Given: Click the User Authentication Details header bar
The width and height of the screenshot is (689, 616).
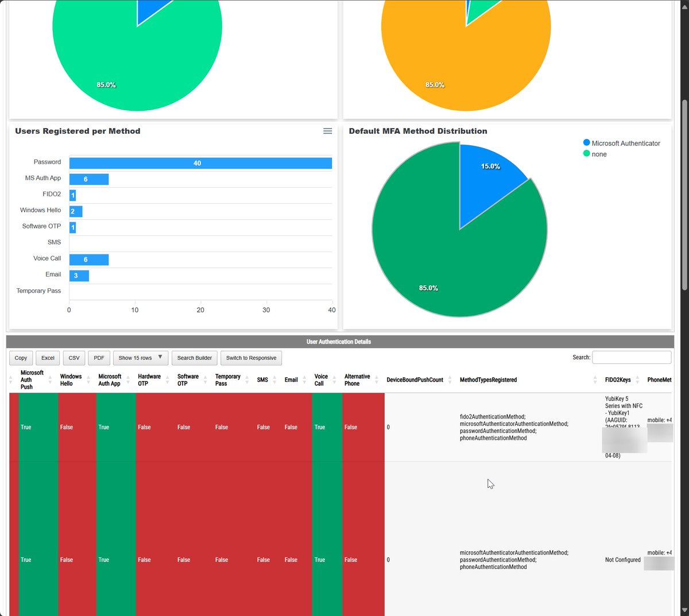Looking at the screenshot, I should click(x=340, y=342).
